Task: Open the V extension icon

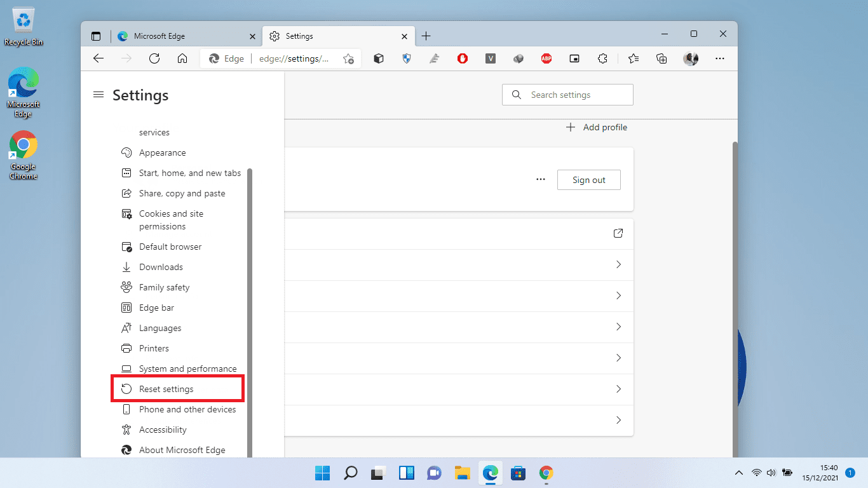Action: [x=490, y=58]
